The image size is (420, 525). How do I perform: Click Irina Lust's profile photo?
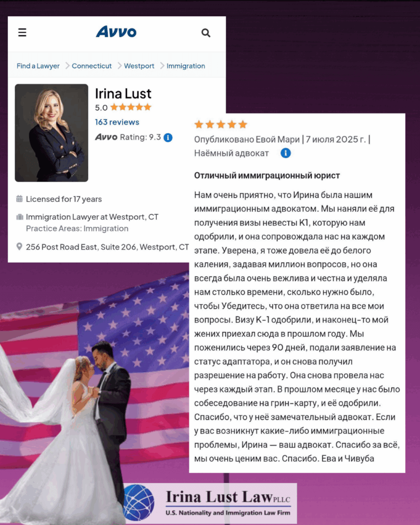click(x=52, y=133)
